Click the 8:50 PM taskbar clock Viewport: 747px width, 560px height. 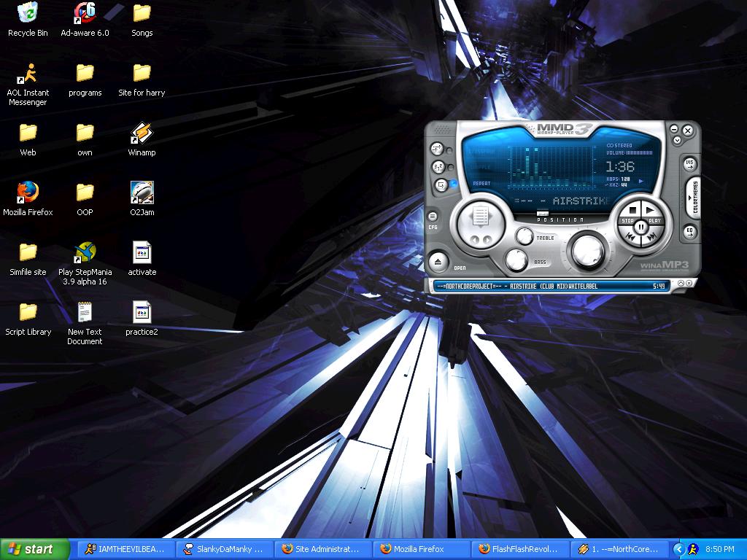720,549
